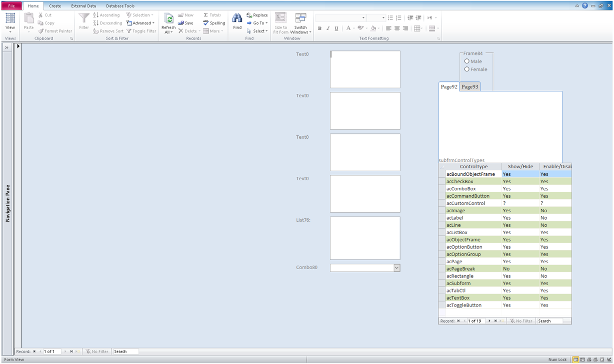Expand the Navigation Pane shutter button
This screenshot has height=364, width=614.
pos(7,47)
